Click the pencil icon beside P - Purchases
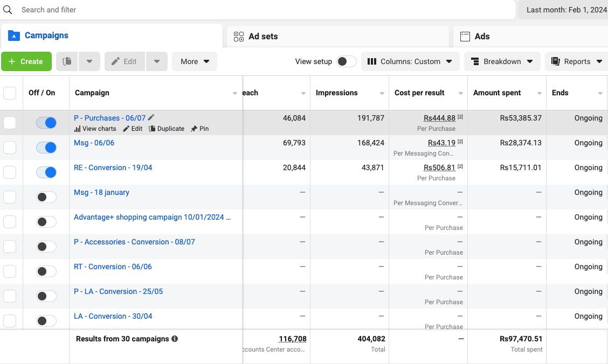This screenshot has width=608, height=364. tap(151, 117)
